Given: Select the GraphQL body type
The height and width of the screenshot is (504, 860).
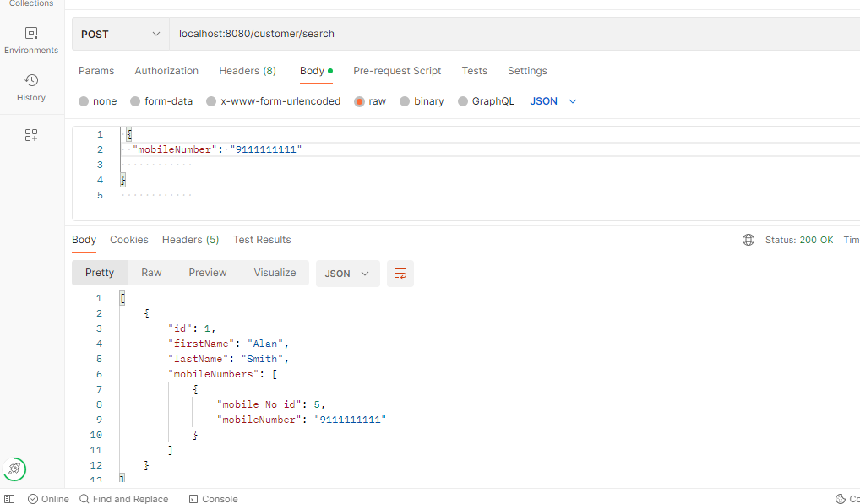Looking at the screenshot, I should pyautogui.click(x=486, y=101).
